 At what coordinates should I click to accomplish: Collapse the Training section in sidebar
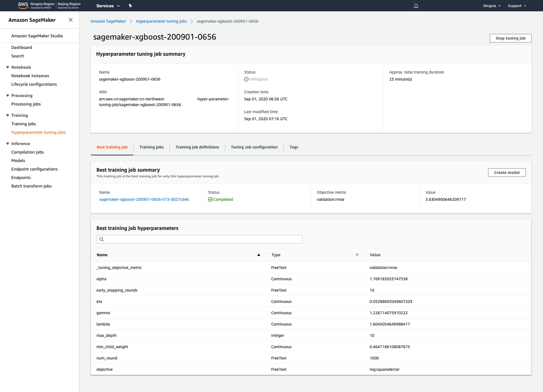(x=8, y=115)
